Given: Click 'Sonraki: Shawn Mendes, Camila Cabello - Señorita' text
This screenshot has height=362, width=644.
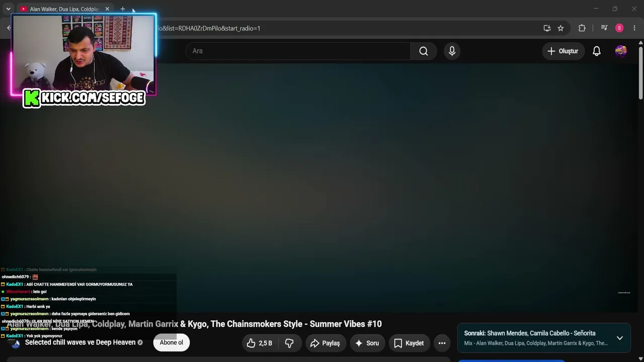Looking at the screenshot, I should [530, 333].
